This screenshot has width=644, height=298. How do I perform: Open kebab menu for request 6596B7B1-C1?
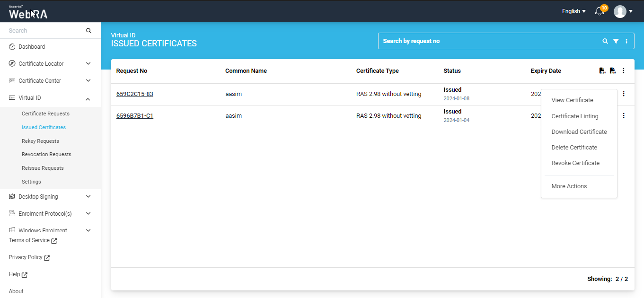click(x=624, y=115)
